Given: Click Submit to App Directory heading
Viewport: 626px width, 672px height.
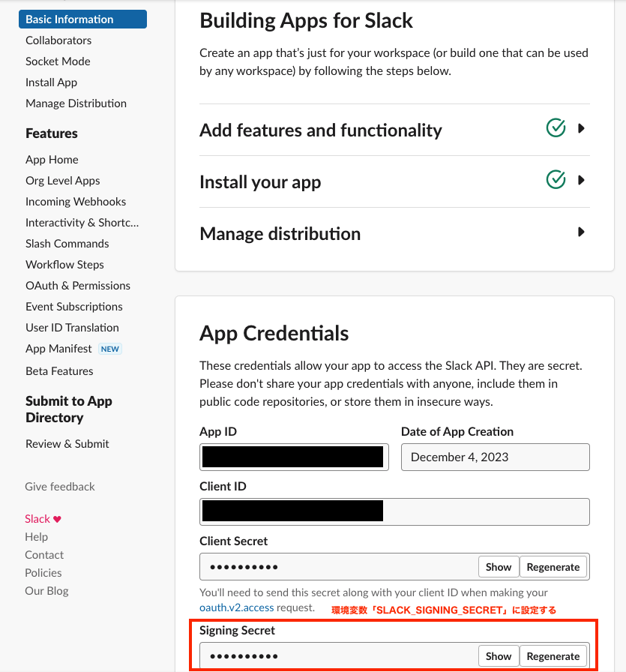Looking at the screenshot, I should point(68,409).
